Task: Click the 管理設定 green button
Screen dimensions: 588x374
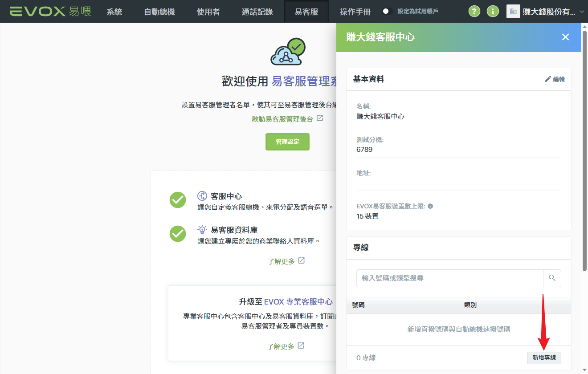Action: click(x=287, y=142)
